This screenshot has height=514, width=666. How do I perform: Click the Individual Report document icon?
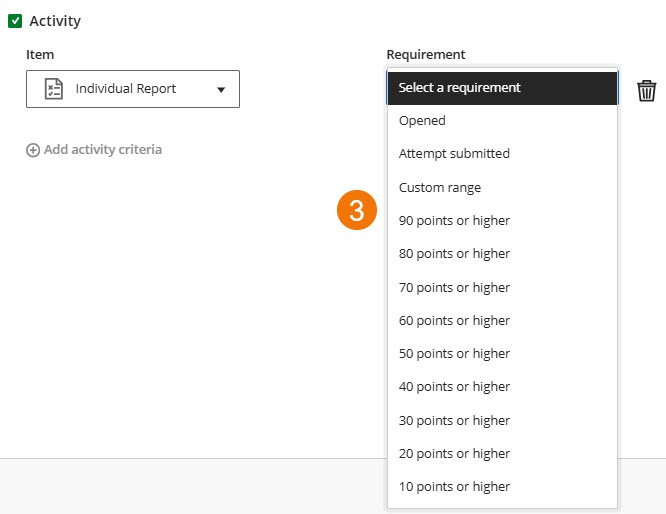click(54, 89)
